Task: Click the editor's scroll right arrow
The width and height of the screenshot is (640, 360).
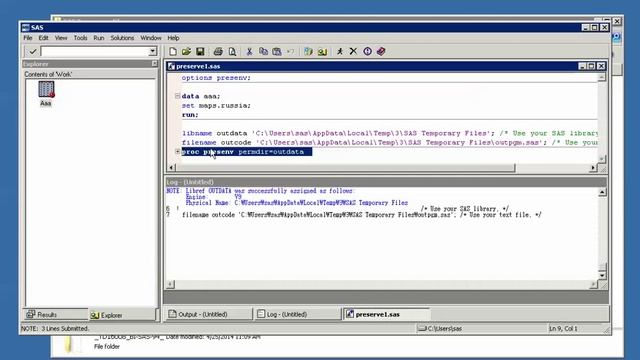Action: point(593,168)
